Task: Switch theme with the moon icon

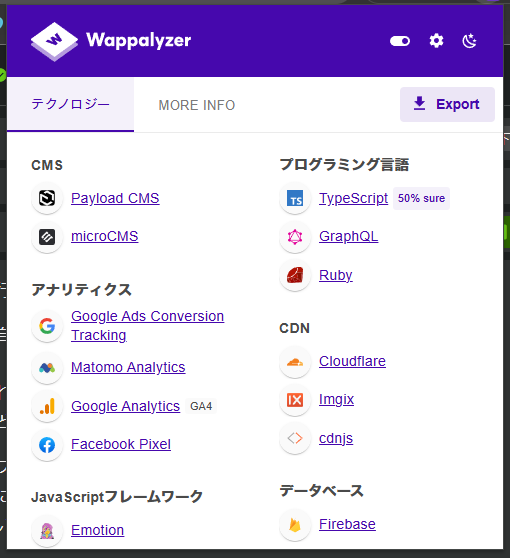Action: click(469, 41)
